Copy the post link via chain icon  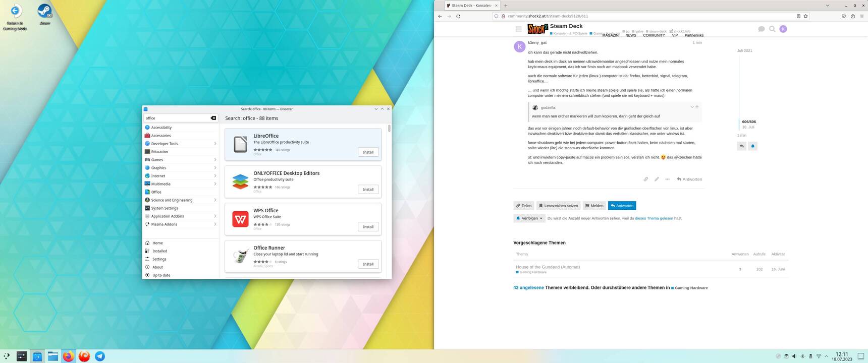[645, 179]
